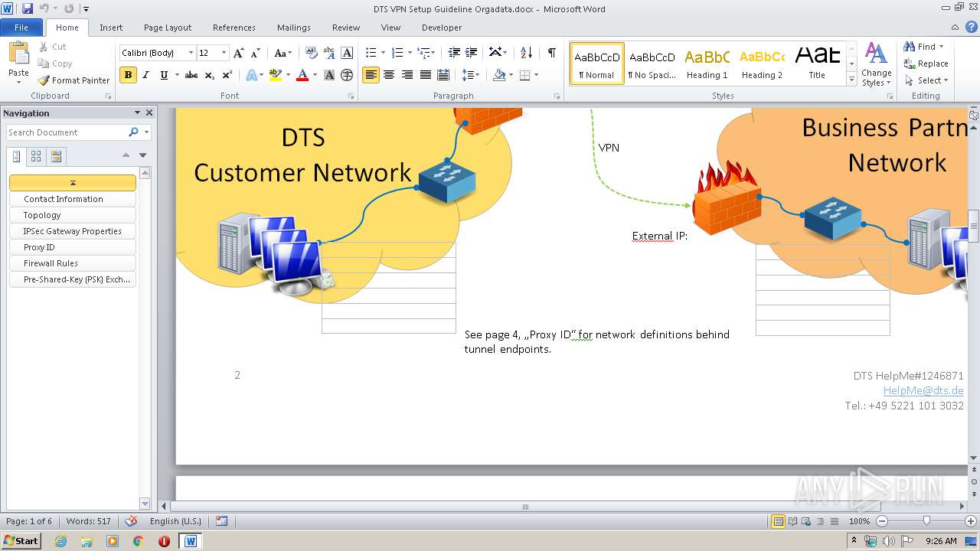Switch to the Page Layout tab
Viewport: 980px width, 551px height.
168,28
